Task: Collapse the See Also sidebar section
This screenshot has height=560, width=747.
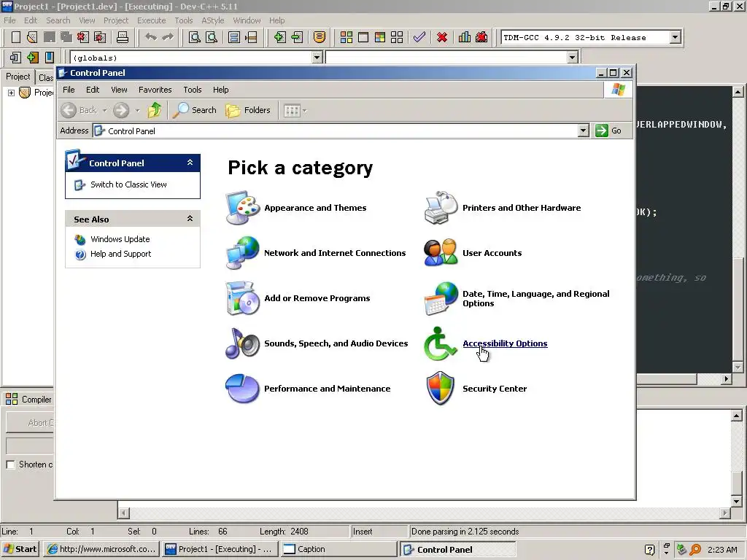Action: (x=190, y=219)
